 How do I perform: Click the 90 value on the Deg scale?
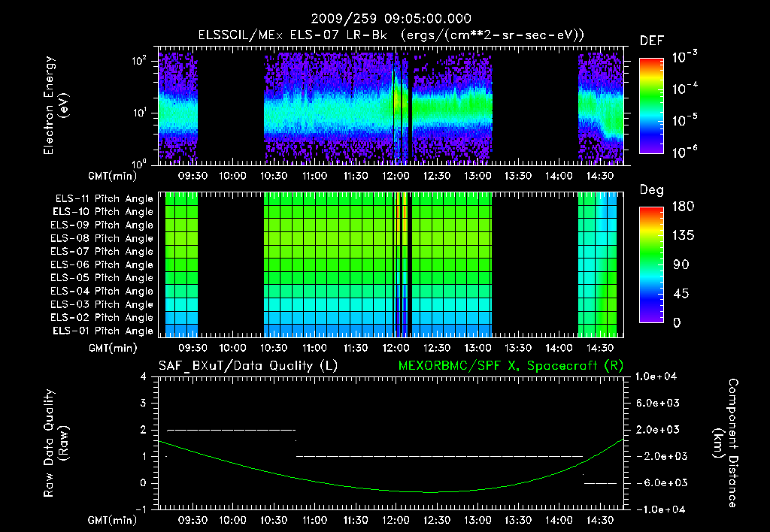click(681, 265)
